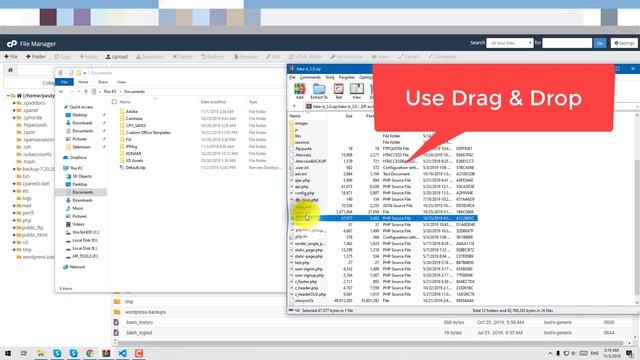This screenshot has width=640, height=360.
Task: Expand the .cpanel folder in tree
Action: coord(13,110)
